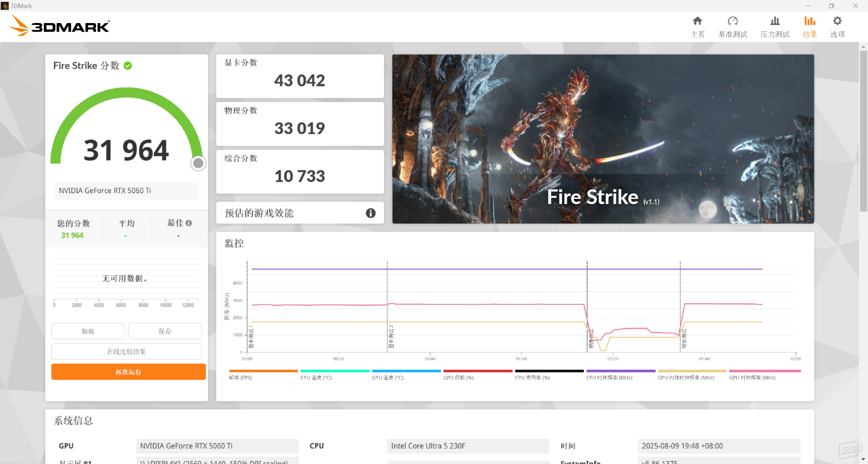868x464 pixels.
Task: Toggle the GPU 内存时钟频率 yellow legend
Action: (692, 374)
